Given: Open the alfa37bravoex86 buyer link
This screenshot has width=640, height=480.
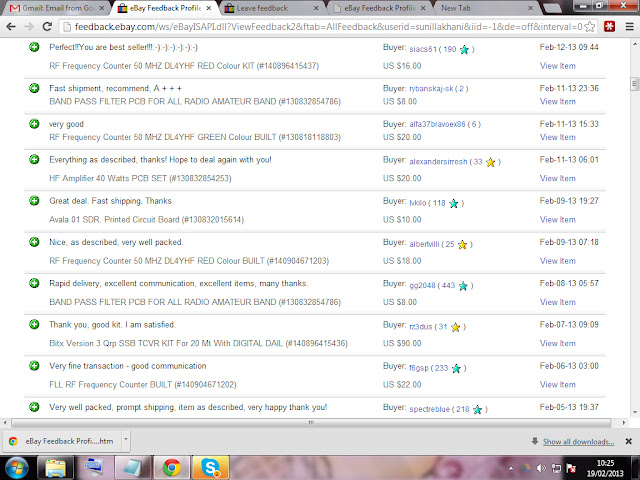Looking at the screenshot, I should pos(437,124).
